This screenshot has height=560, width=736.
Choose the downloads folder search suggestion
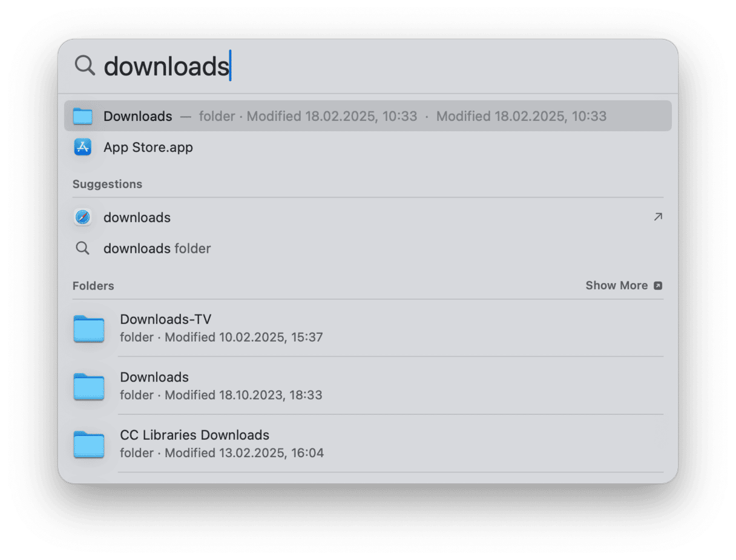(368, 249)
